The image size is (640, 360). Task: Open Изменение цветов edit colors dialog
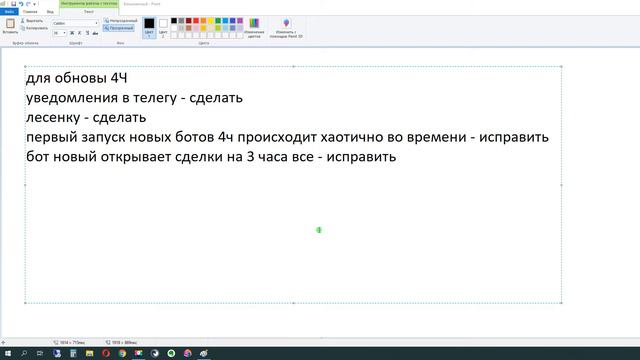254,28
